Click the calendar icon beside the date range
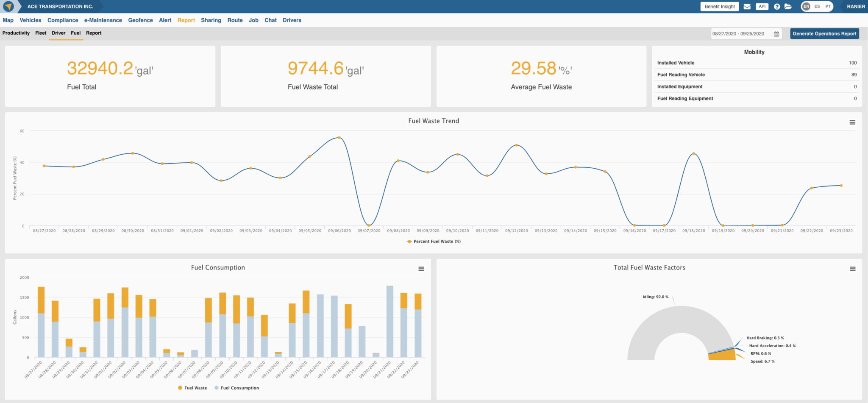Screen dimensions: 868x403 pyautogui.click(x=777, y=33)
